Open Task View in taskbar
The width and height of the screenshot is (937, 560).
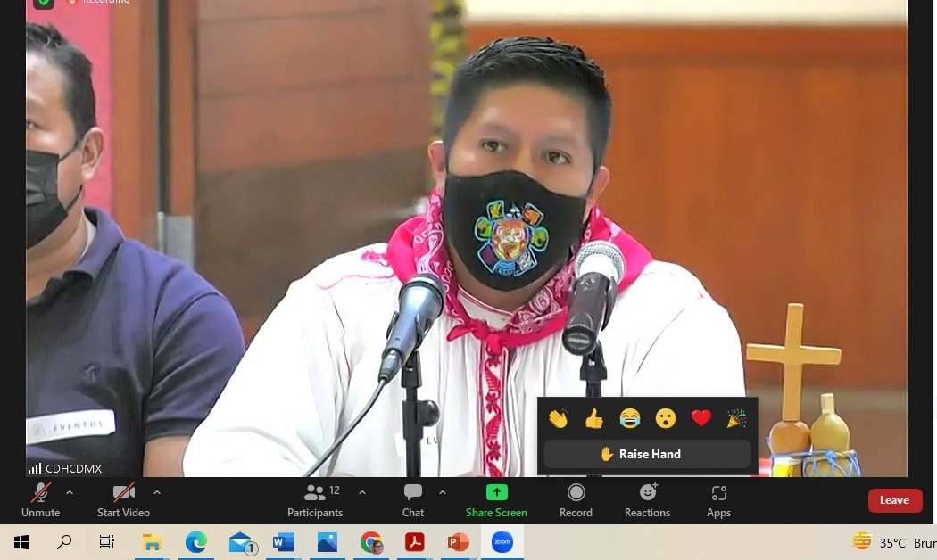(x=106, y=542)
